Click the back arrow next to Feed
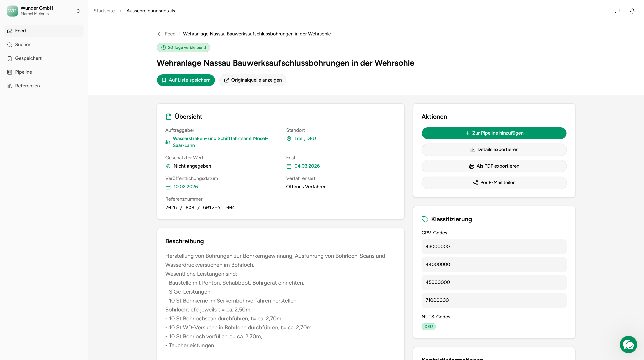This screenshot has height=360, width=644. pyautogui.click(x=159, y=34)
